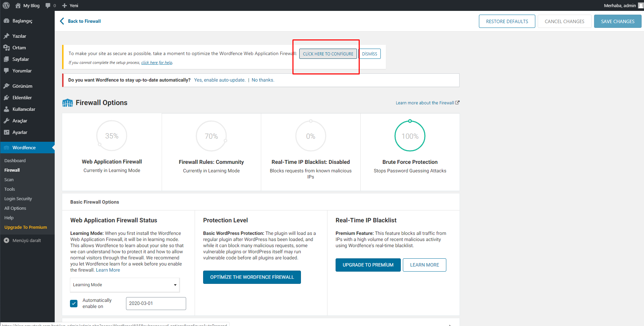This screenshot has height=326, width=644.
Task: Dismiss the firewall optimization notice
Action: [x=370, y=54]
